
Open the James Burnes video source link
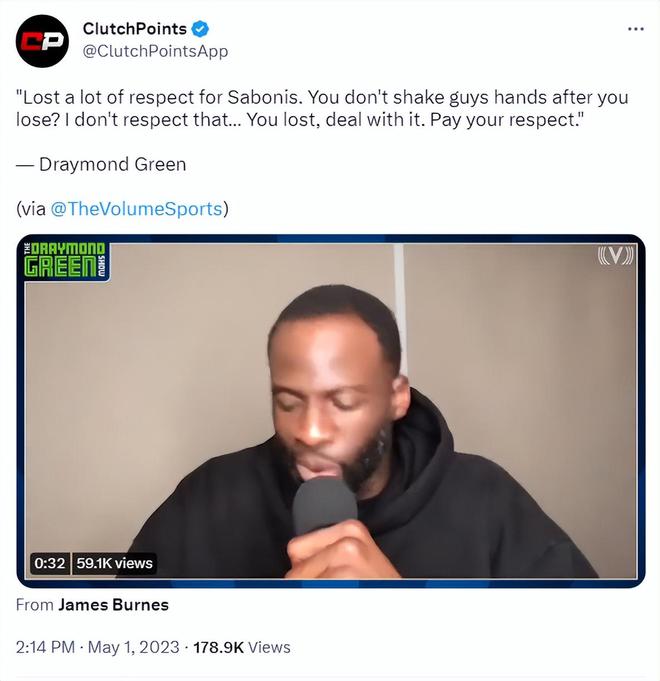[113, 605]
